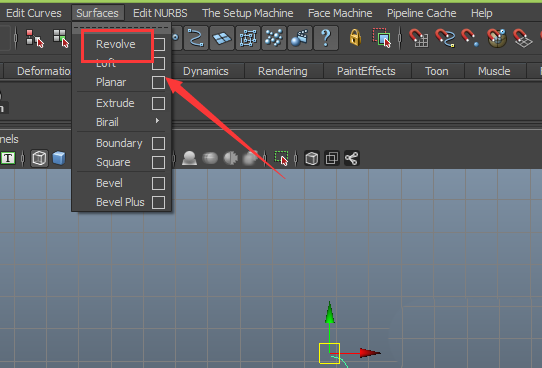
Task: Choose Bevel Plus from the Surfaces menu
Action: click(120, 202)
